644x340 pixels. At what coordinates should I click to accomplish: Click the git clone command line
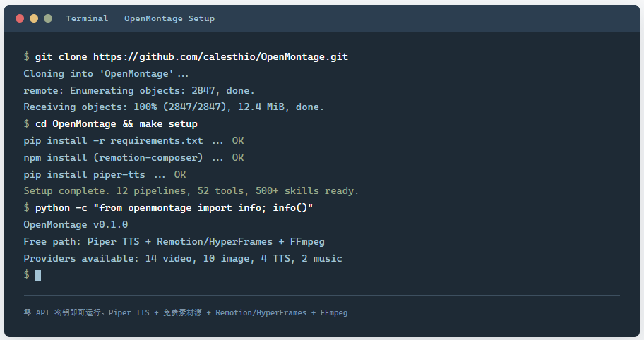[x=186, y=56]
